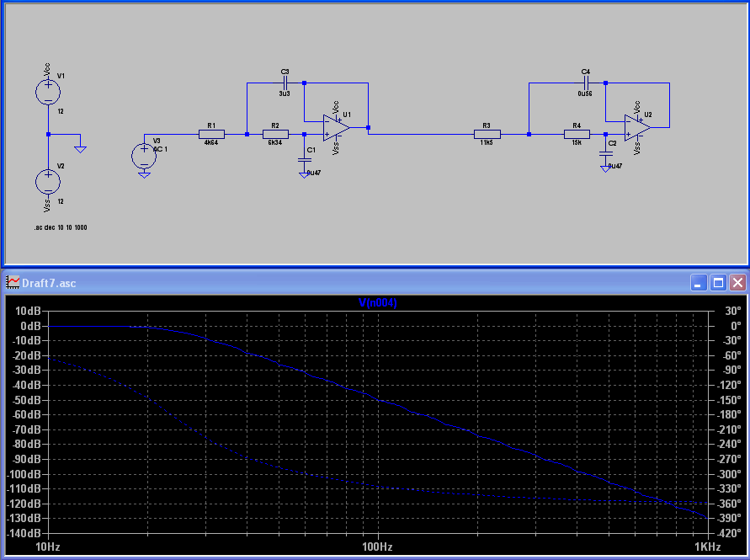Click the ground symbol under V3
Viewport: 750px width, 560px height.
point(144,175)
